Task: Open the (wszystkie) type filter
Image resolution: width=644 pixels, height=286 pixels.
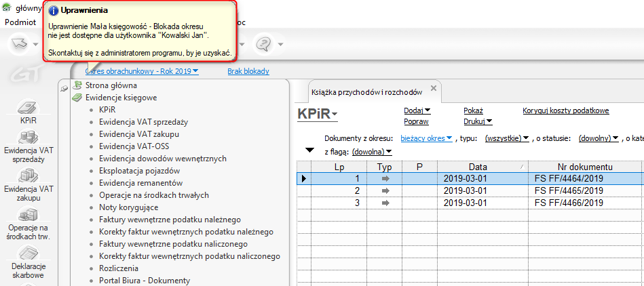Action: pos(507,139)
